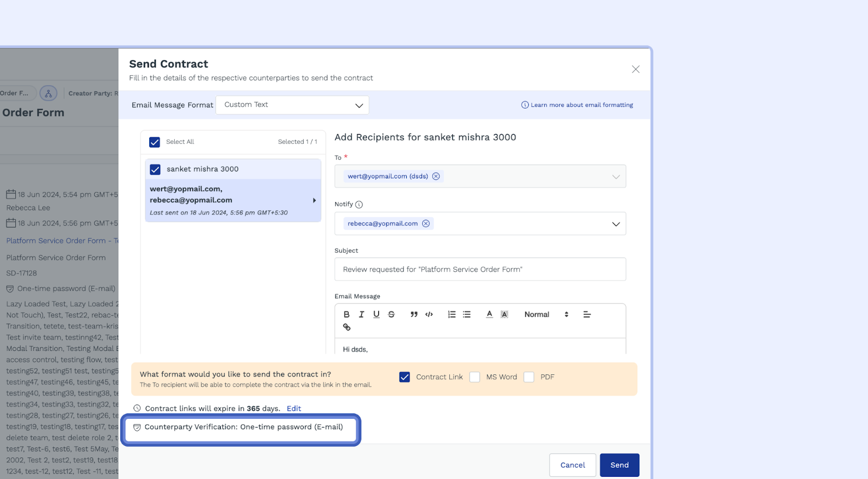
Task: Click the Bold formatting icon
Action: [347, 315]
